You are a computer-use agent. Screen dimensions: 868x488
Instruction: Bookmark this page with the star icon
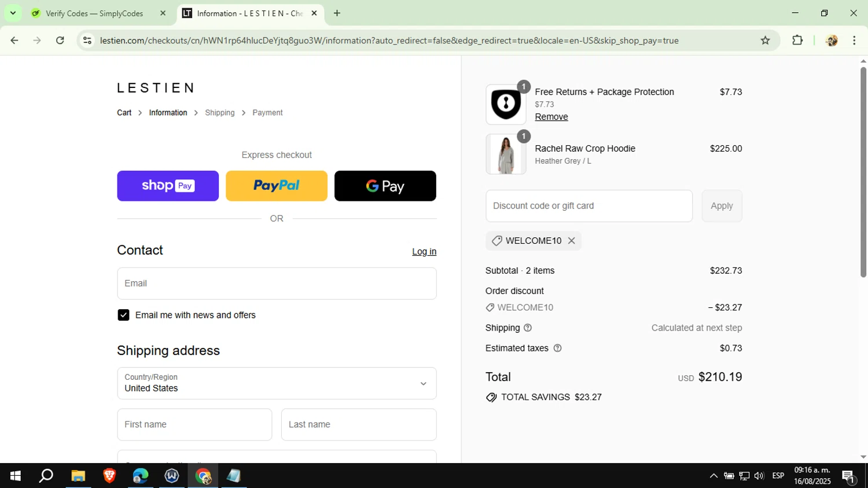pos(765,41)
